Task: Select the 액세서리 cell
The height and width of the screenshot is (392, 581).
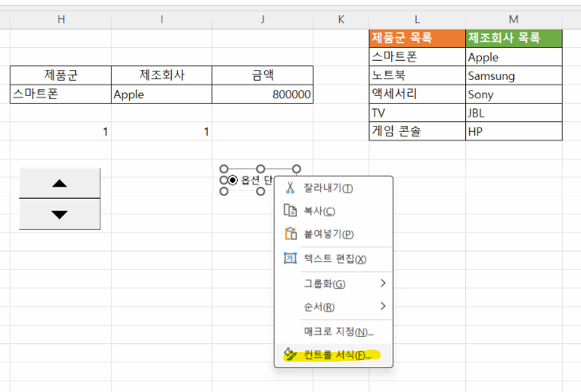Action: coord(417,94)
